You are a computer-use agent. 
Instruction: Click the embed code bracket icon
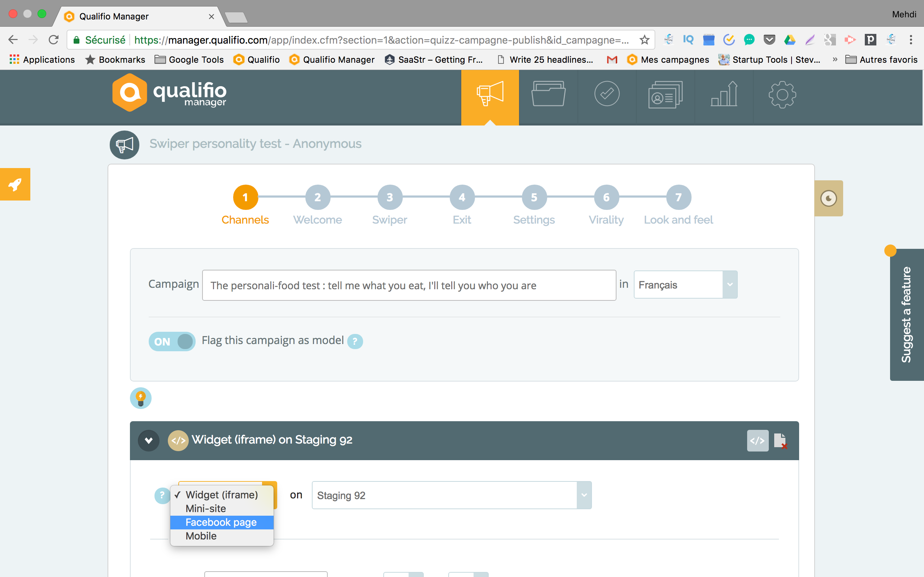(757, 440)
